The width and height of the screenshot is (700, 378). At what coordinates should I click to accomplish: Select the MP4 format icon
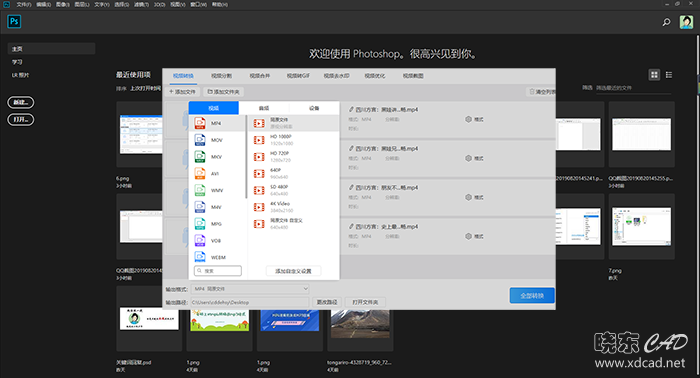200,123
